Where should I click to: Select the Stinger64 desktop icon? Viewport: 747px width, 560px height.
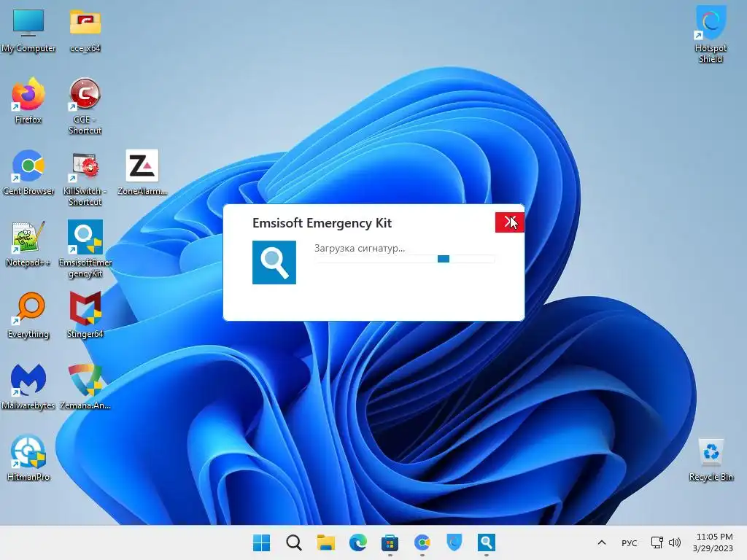85,315
